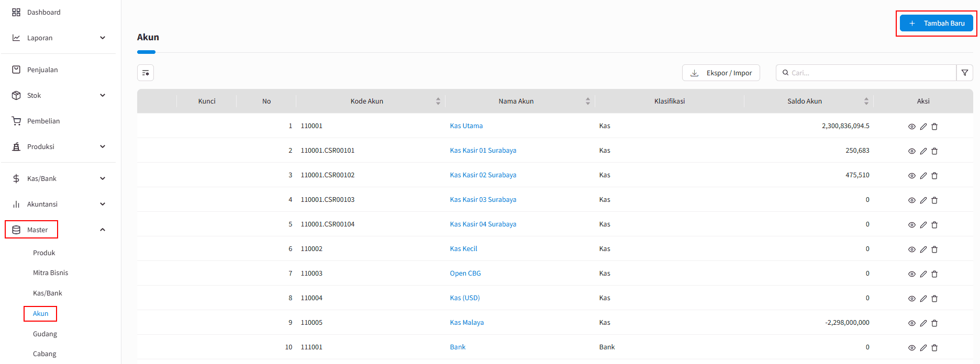Click the Tambah Baru button

pos(936,23)
